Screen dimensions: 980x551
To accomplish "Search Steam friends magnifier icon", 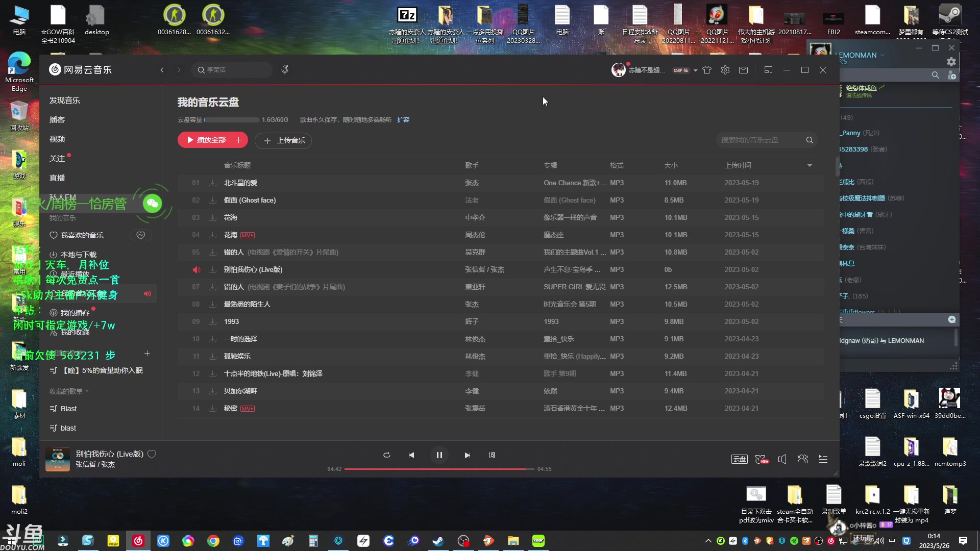I will (936, 75).
